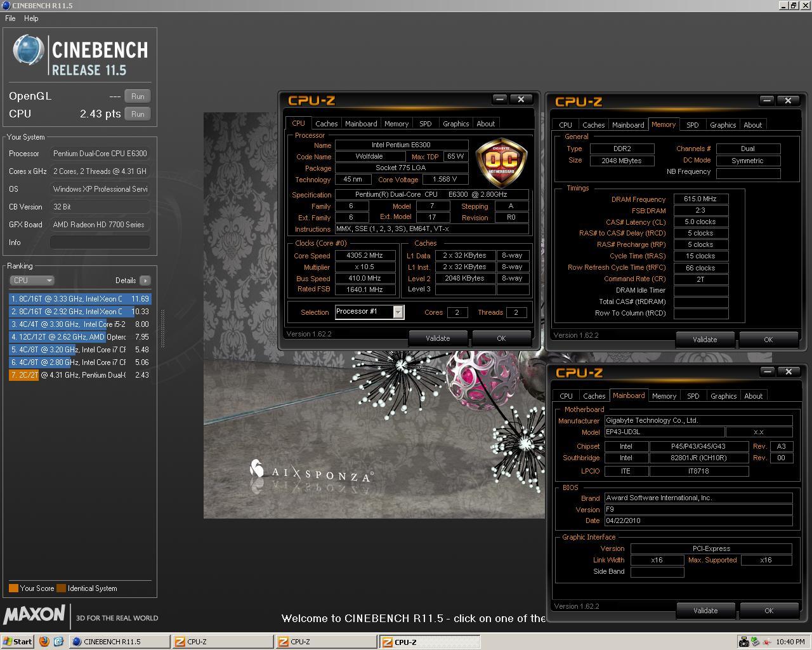
Task: Click the CPU-Z icon on active taskbar button
Action: point(386,642)
